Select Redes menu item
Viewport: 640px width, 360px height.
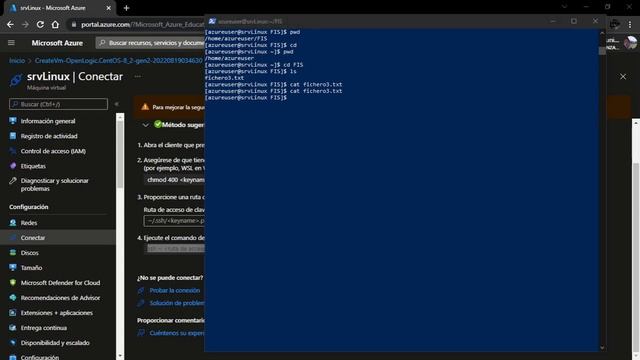pyautogui.click(x=29, y=223)
